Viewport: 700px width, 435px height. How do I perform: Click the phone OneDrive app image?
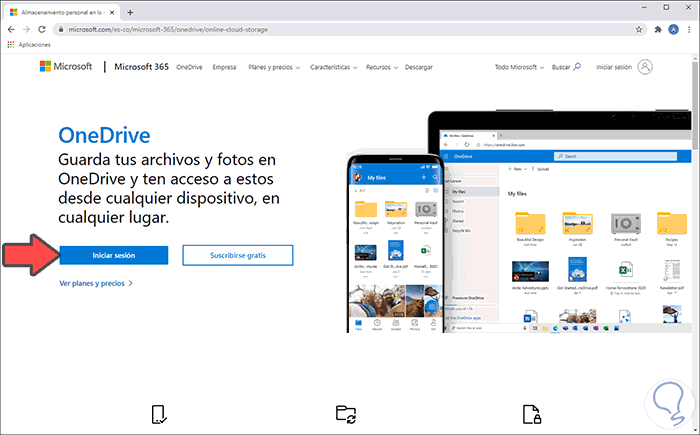coord(396,243)
